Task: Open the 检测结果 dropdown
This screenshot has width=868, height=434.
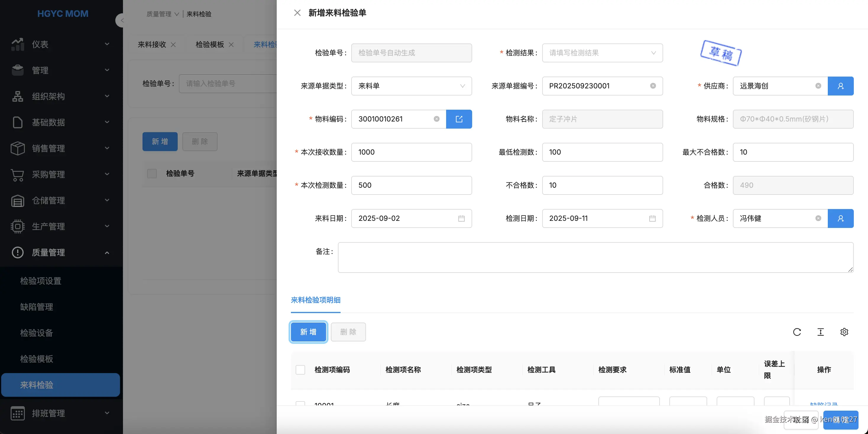Action: coord(602,53)
